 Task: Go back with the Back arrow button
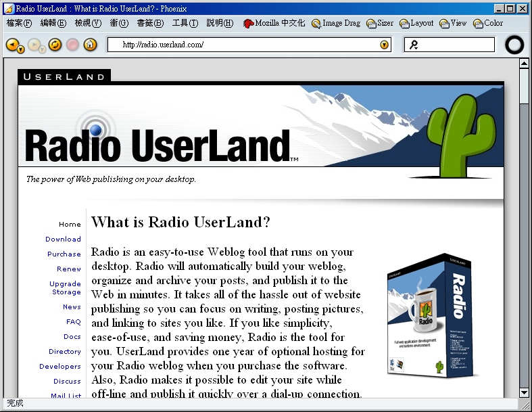pyautogui.click(x=12, y=44)
